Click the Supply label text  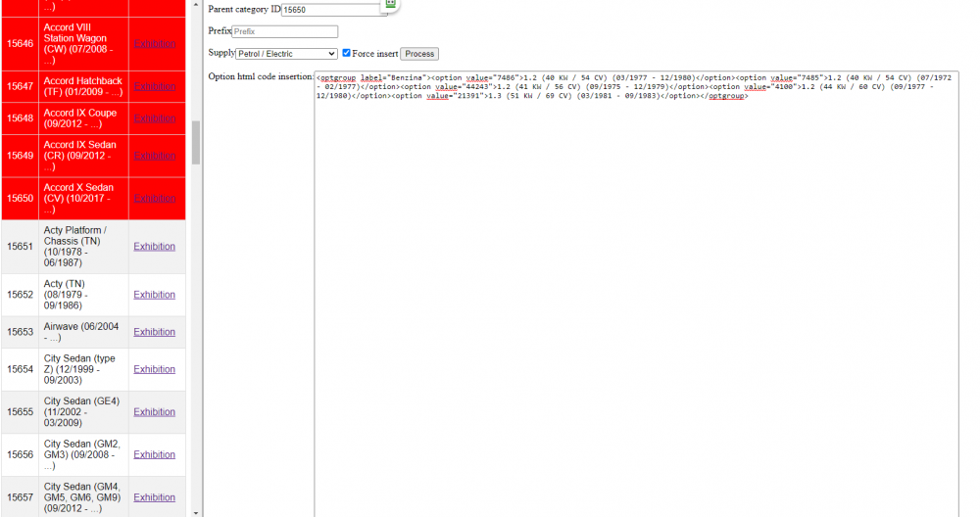(221, 53)
